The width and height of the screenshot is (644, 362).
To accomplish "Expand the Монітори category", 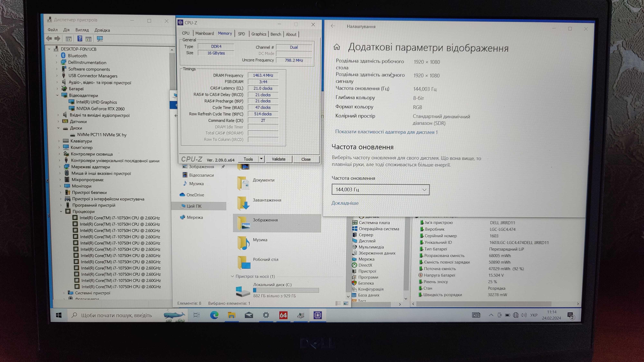I will tap(60, 186).
